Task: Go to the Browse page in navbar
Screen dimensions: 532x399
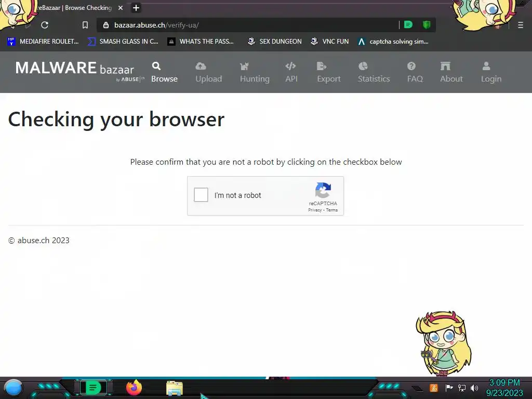Action: pos(164,72)
